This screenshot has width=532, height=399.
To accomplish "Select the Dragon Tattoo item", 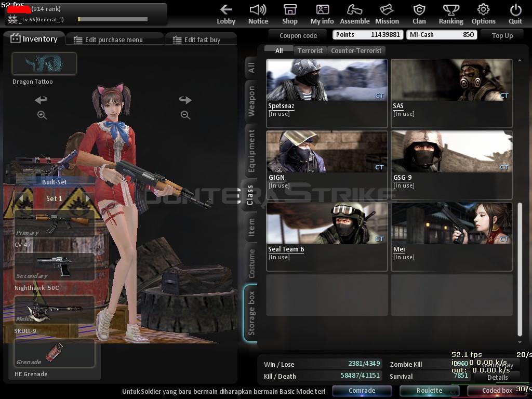I will tap(44, 63).
